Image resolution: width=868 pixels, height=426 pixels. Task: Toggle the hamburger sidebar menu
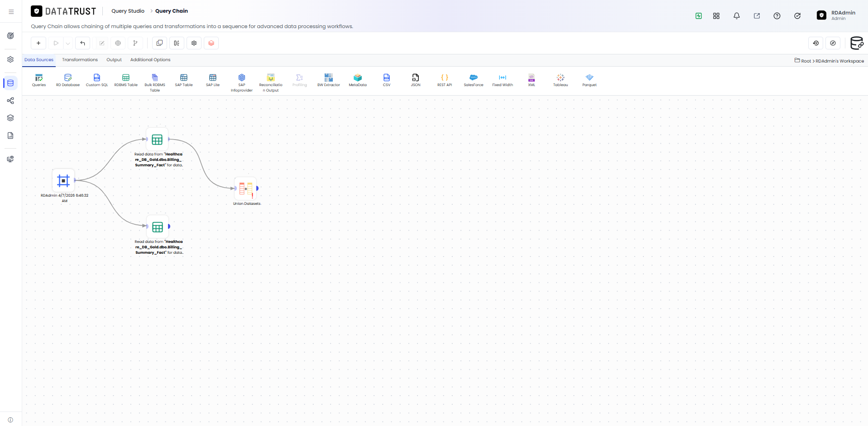[x=11, y=12]
